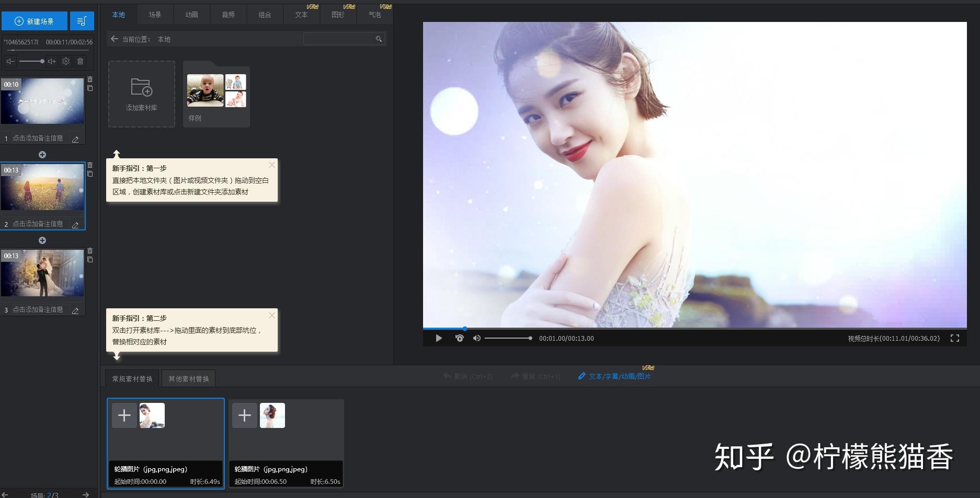This screenshot has height=498, width=980.
Task: Open audio settings gear icon
Action: pyautogui.click(x=66, y=61)
